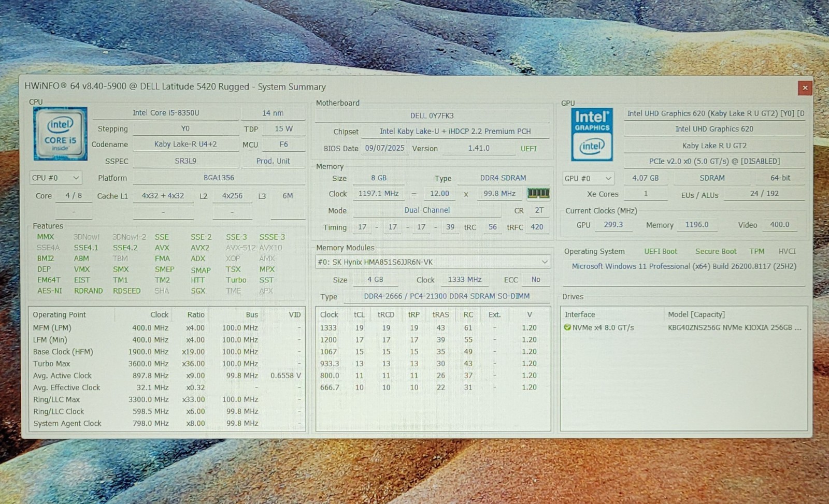829x504 pixels.
Task: Click the Kaby Lake R U GT2 field
Action: click(x=714, y=146)
